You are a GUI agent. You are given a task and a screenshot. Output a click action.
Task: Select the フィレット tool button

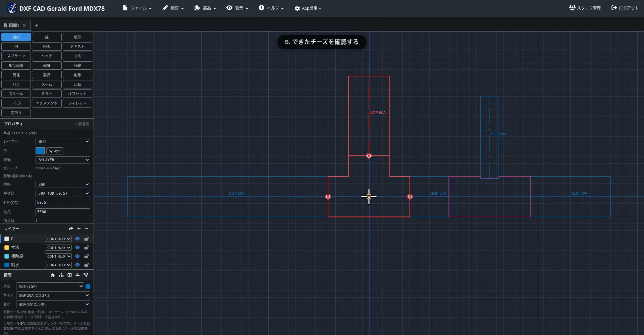click(77, 103)
